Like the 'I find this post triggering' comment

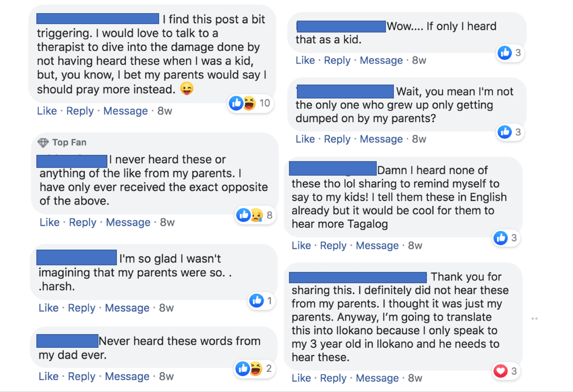47,111
